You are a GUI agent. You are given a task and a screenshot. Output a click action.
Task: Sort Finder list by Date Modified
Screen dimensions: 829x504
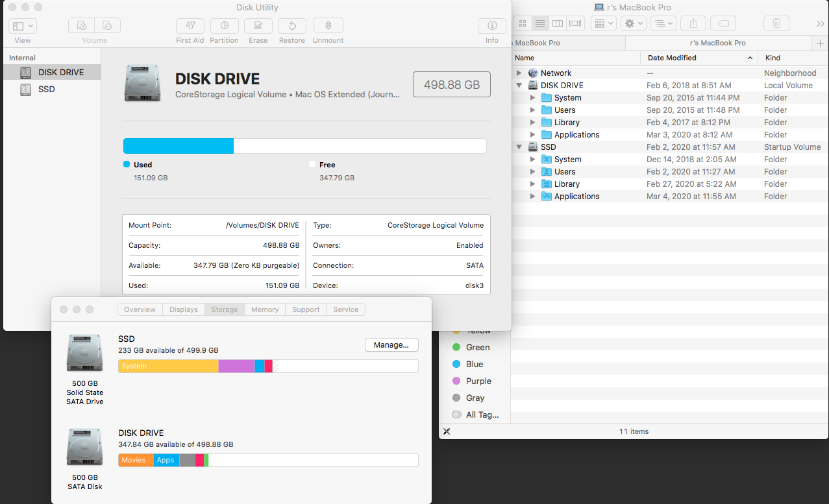[699, 58]
